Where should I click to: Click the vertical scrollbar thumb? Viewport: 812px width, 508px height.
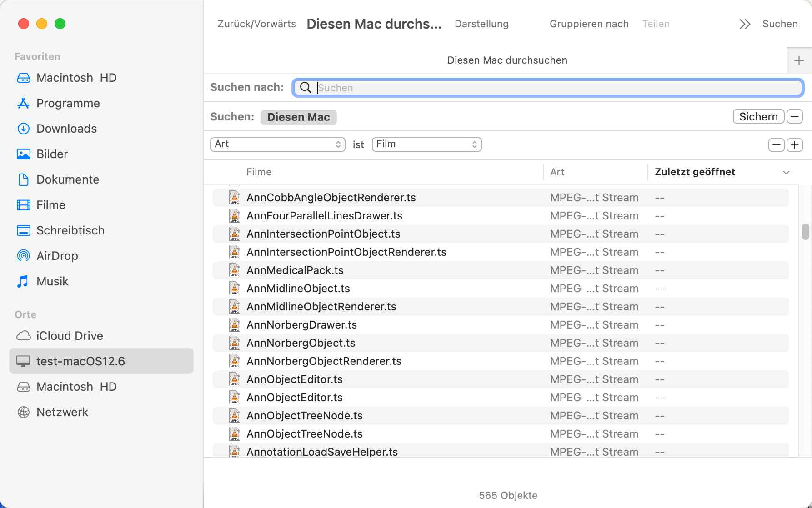click(805, 232)
